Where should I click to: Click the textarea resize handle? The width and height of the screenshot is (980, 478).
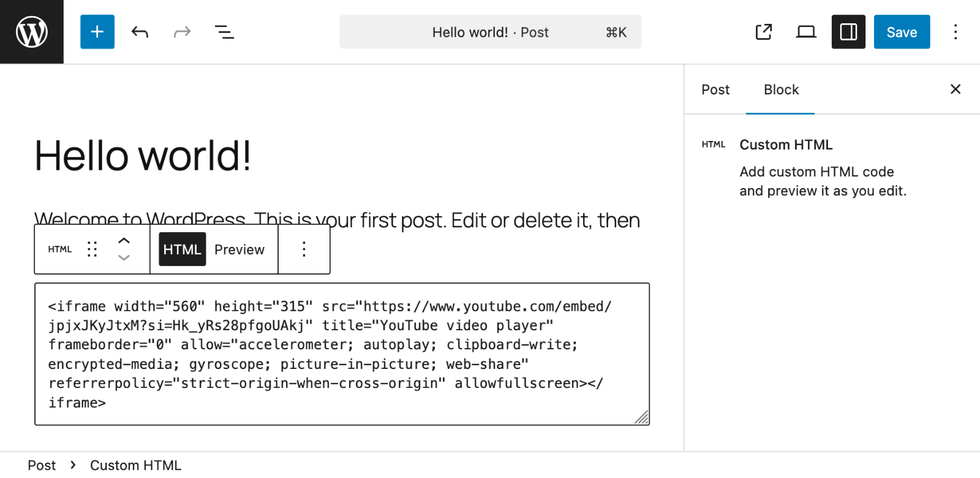tap(641, 417)
